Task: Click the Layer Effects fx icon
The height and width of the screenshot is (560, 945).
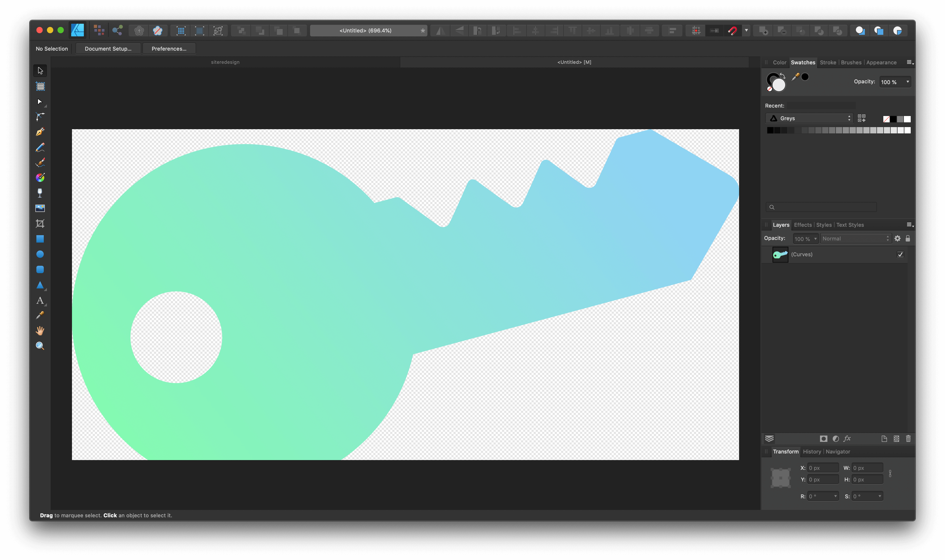Action: point(847,438)
